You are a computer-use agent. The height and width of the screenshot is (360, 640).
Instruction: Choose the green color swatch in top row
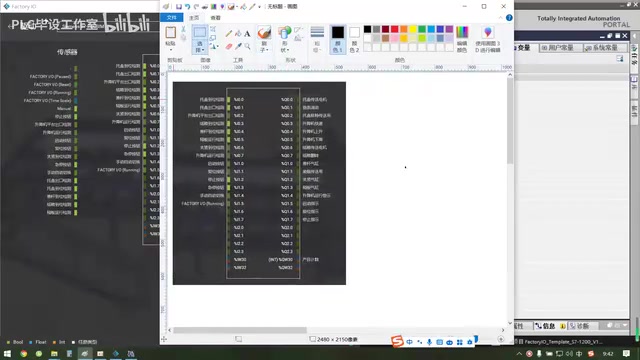(422, 29)
